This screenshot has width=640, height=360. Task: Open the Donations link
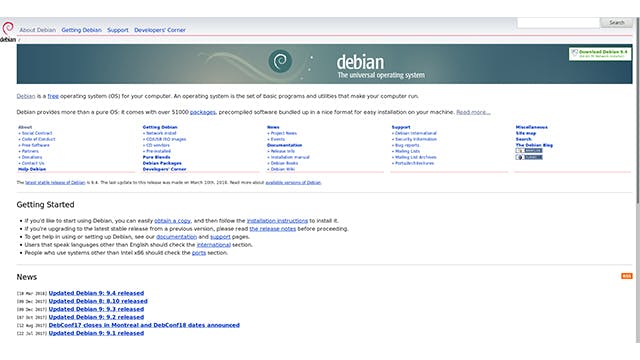(x=32, y=157)
